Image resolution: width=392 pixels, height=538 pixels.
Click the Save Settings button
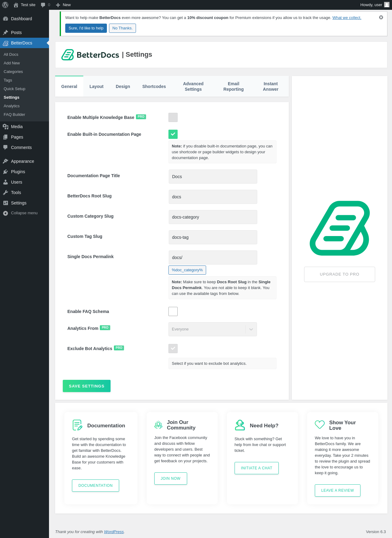[x=87, y=386]
